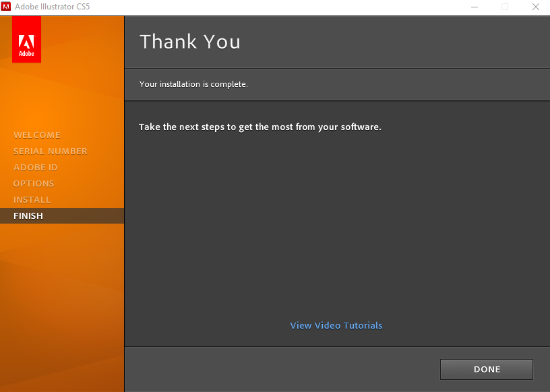Select the highlighted FINISH step
The image size is (550, 392).
[x=62, y=216]
